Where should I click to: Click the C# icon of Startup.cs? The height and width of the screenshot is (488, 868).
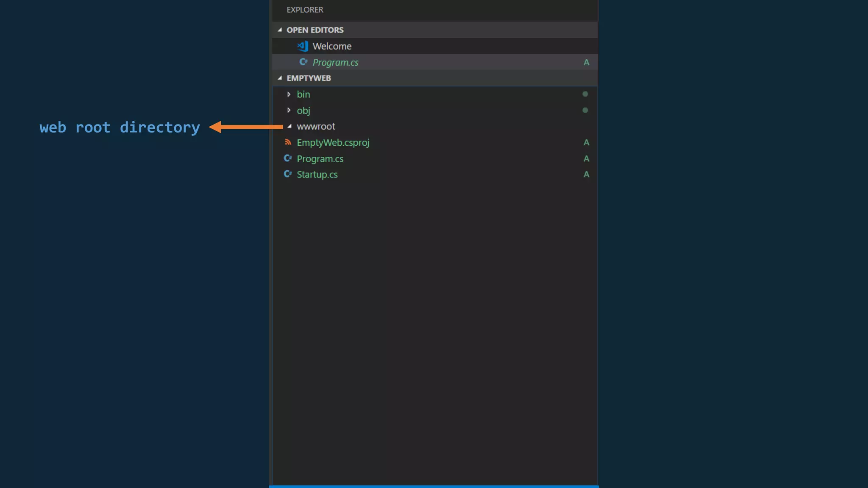click(288, 174)
